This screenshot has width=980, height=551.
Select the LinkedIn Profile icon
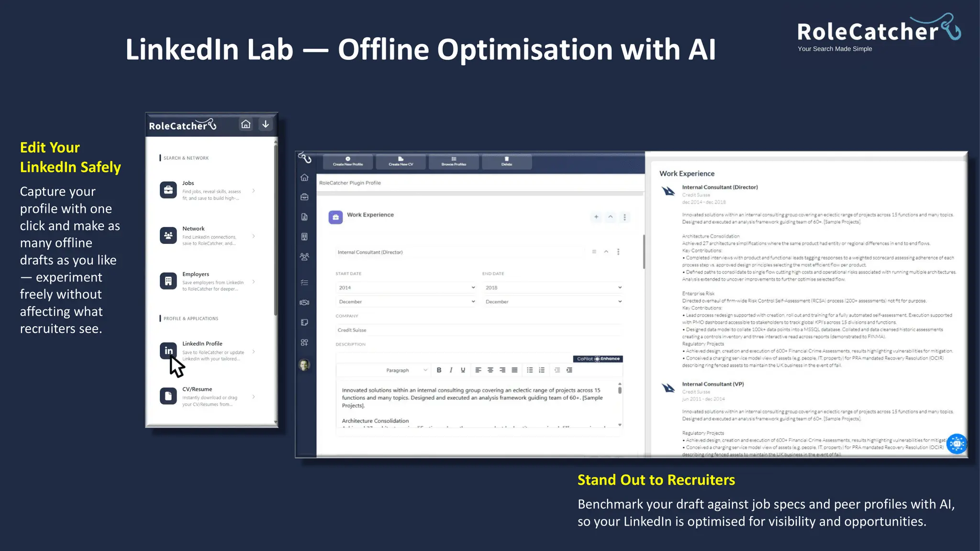(x=168, y=351)
